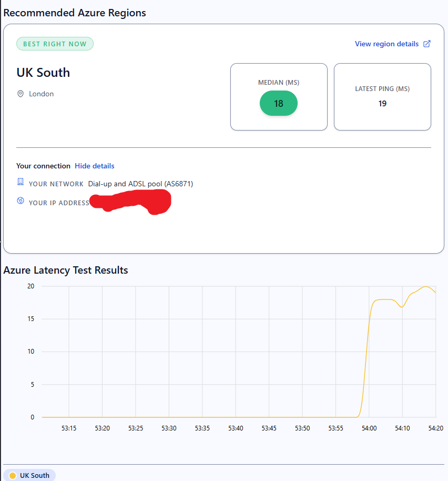Screen dimensions: 448x481
Task: Click the 53:30 time marker on chart axis
Action: pyautogui.click(x=169, y=428)
